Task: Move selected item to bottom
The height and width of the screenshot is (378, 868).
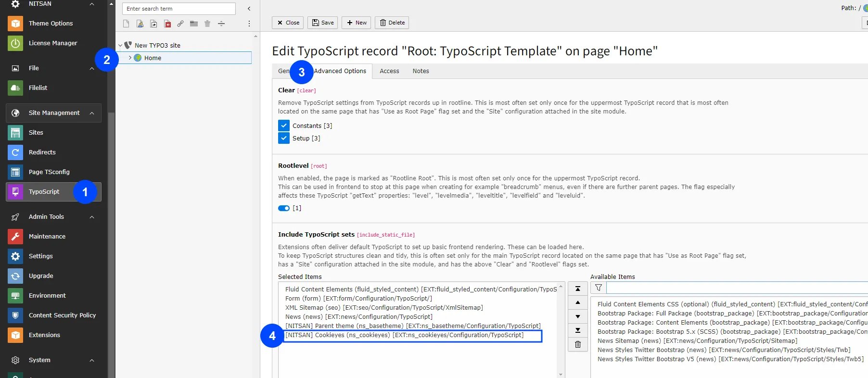Action: pos(578,330)
